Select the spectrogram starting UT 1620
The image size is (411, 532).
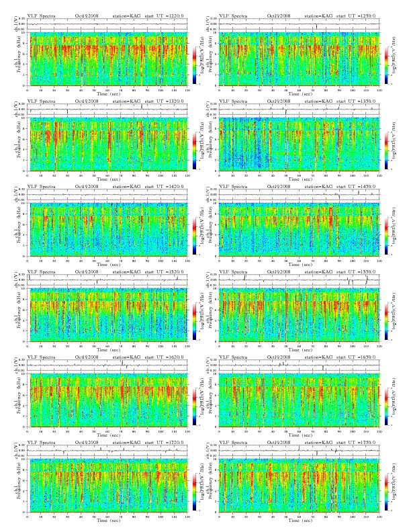pyautogui.click(x=107, y=400)
